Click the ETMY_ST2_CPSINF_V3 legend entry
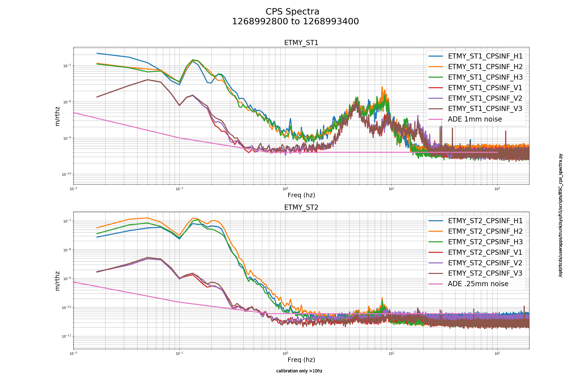This screenshot has height=392, width=588. pos(475,273)
